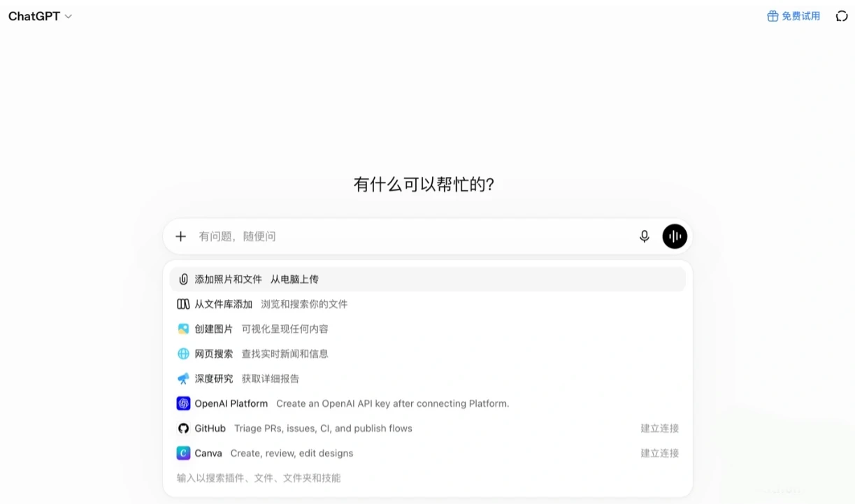
Task: Click 'Triage PRs, issues, CI' description text
Action: coord(323,429)
